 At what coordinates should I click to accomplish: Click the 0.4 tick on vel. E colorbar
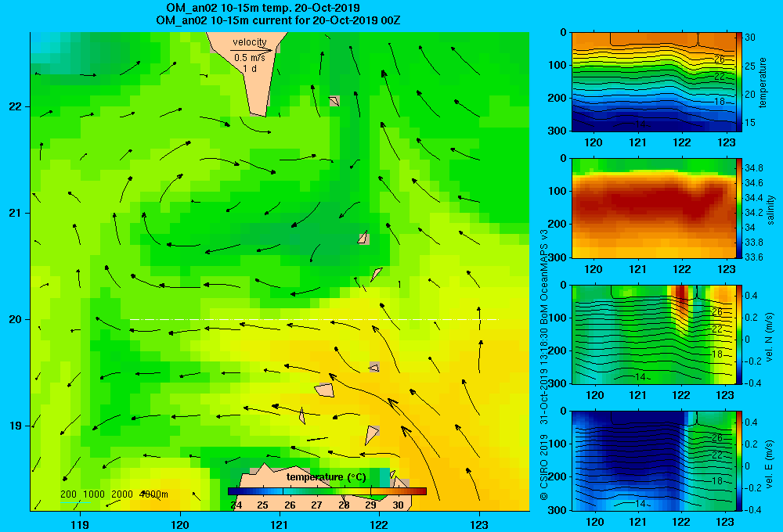pos(751,422)
